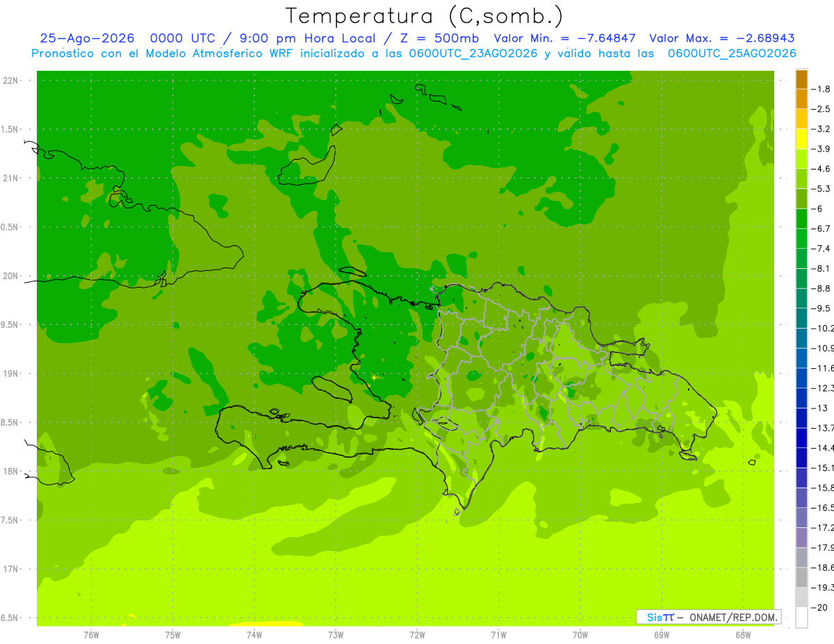The width and height of the screenshot is (834, 644).
Task: Select the purple swatch between -17.2 and -17.9
Action: 801,537
